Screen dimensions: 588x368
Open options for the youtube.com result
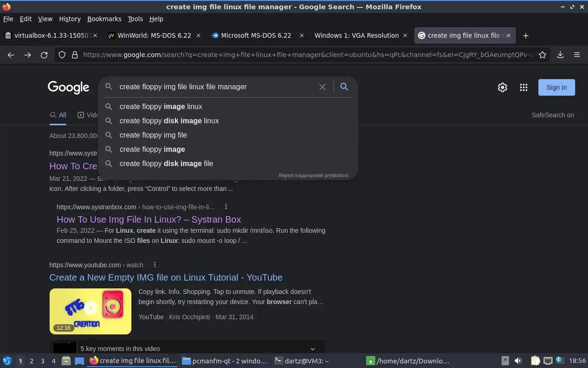155,264
